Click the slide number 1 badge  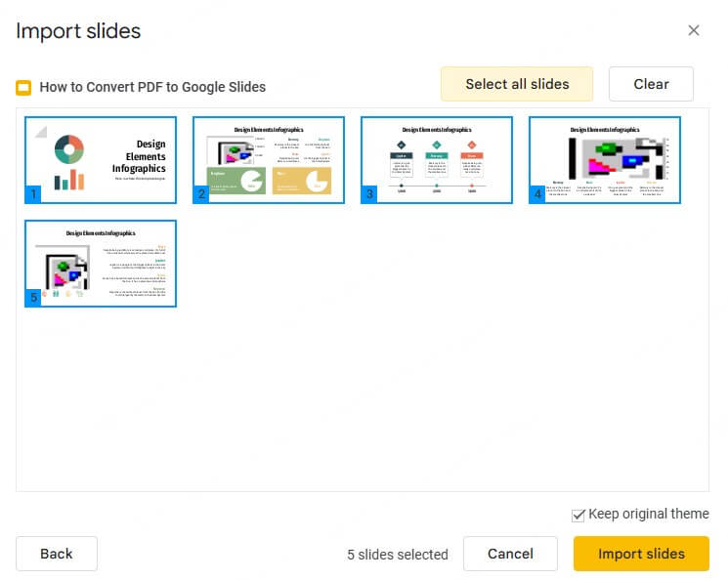pos(33,195)
